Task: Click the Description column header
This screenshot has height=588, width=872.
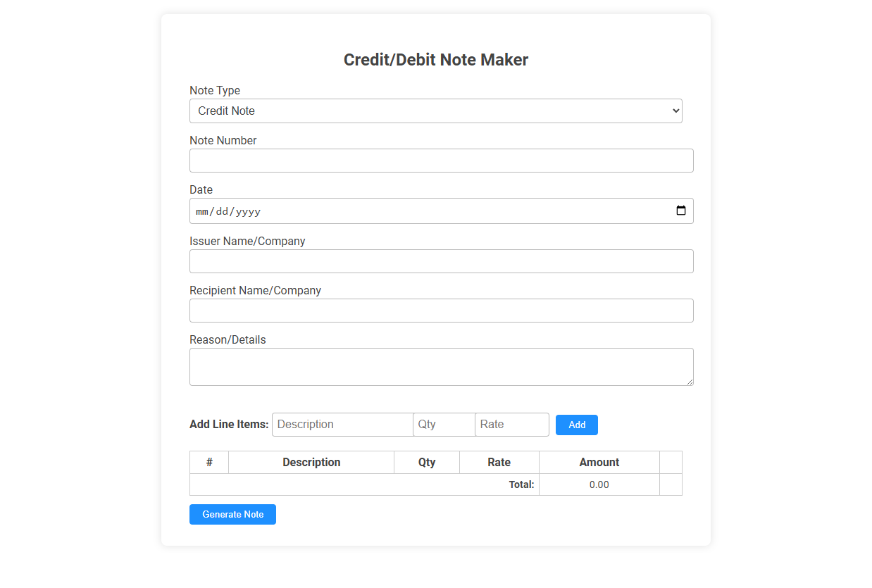Action: (x=311, y=462)
